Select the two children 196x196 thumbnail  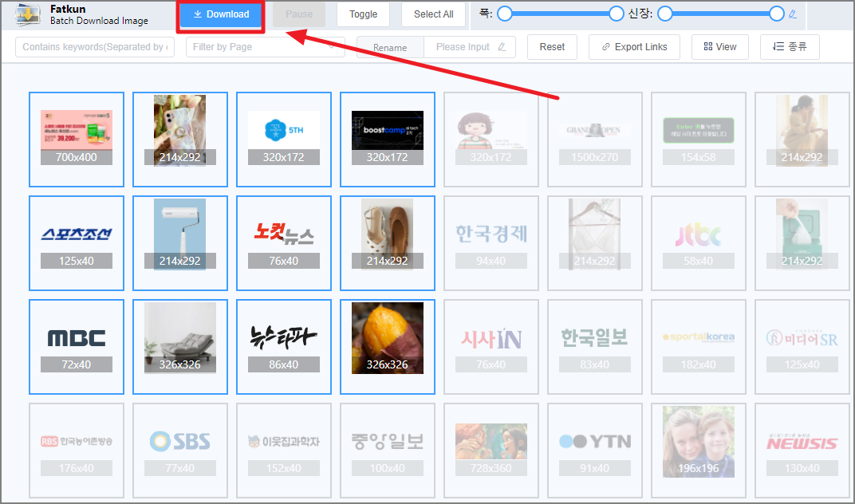[x=698, y=451]
